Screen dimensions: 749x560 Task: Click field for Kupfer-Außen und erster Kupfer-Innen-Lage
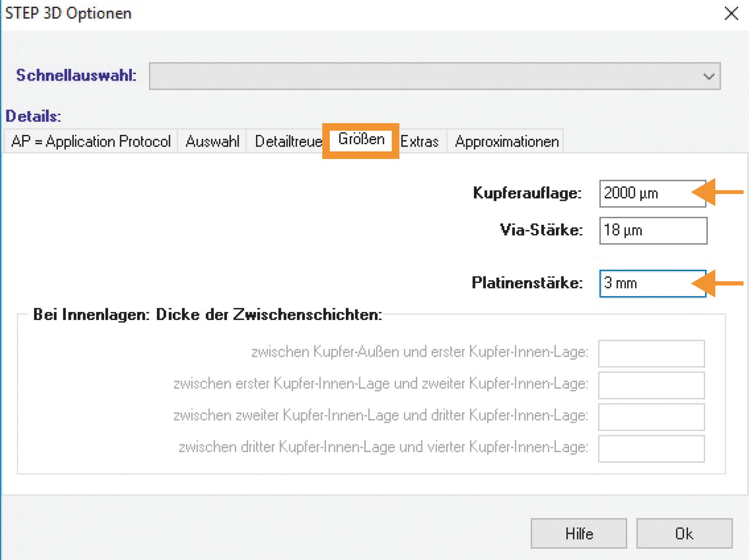(652, 353)
